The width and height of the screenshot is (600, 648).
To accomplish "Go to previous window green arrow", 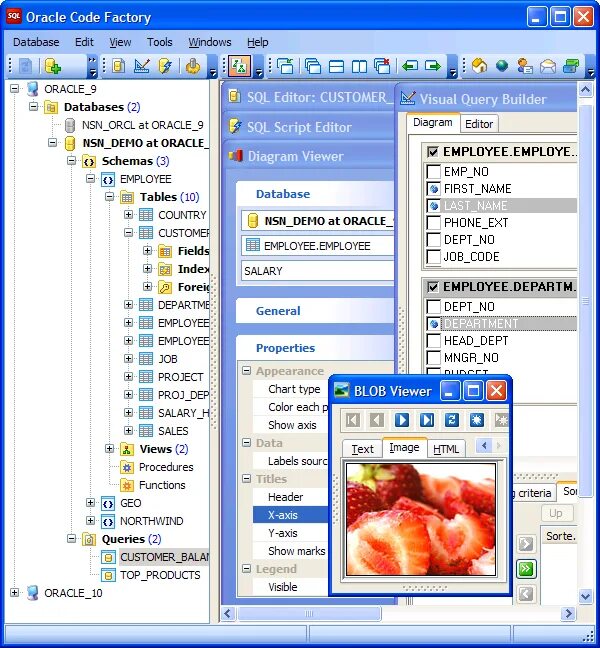I will click(410, 66).
